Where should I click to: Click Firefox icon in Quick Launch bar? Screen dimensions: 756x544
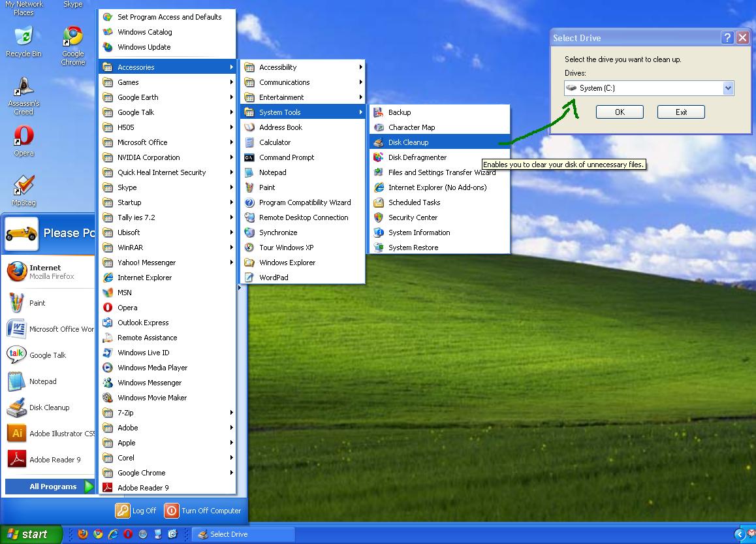tap(83, 534)
